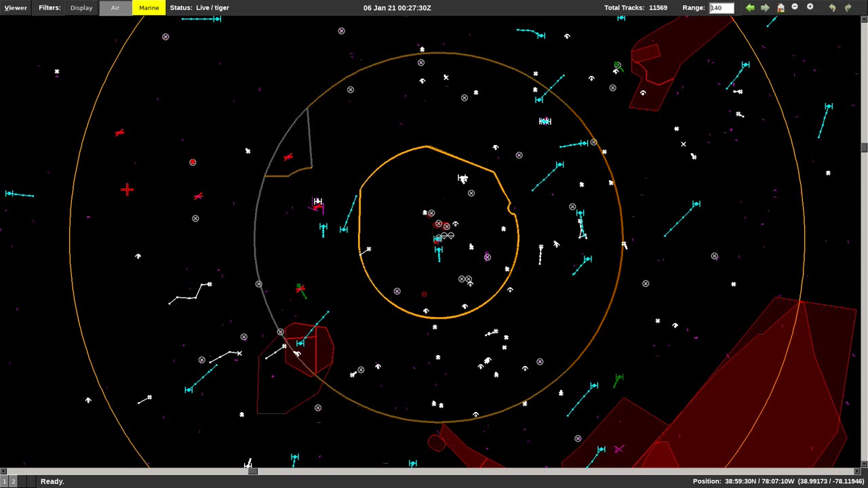The image size is (868, 488).
Task: Click the horizontal scrollbar left arrow
Action: point(3,471)
